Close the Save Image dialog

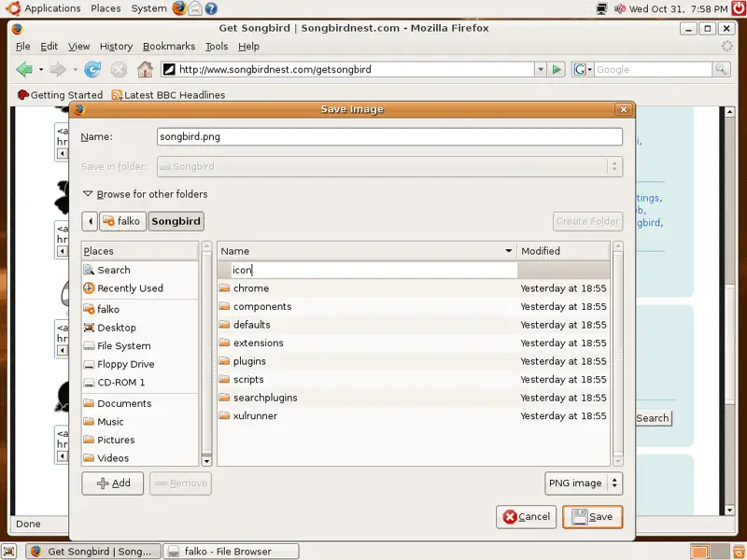[x=623, y=109]
